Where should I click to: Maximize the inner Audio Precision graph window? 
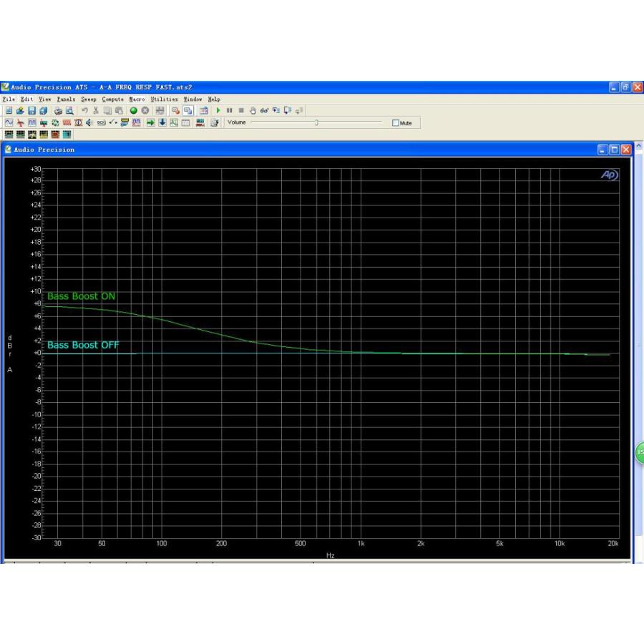tap(614, 150)
